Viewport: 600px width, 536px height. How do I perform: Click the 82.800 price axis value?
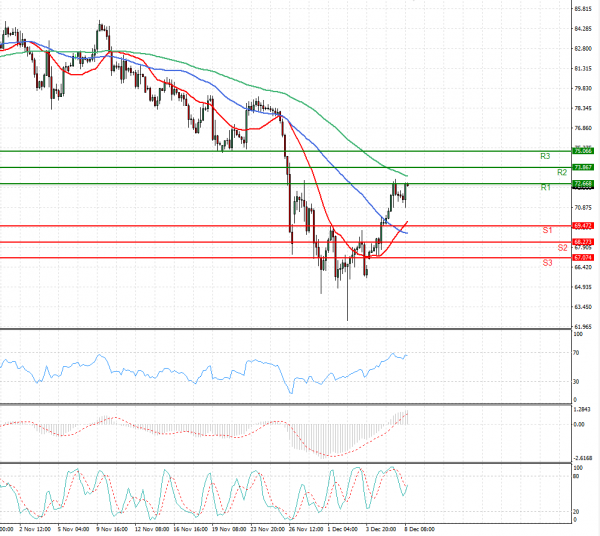click(x=583, y=49)
